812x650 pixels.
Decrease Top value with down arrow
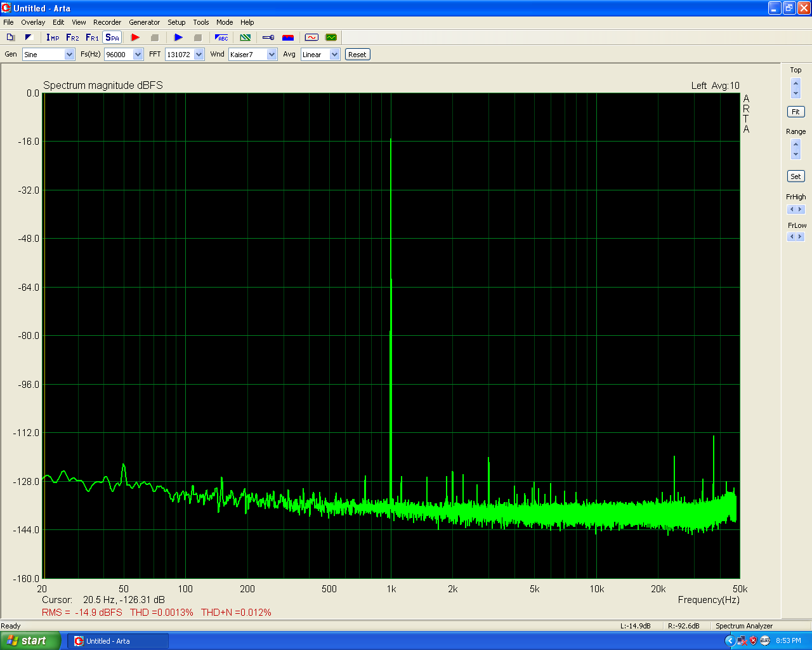click(x=796, y=93)
